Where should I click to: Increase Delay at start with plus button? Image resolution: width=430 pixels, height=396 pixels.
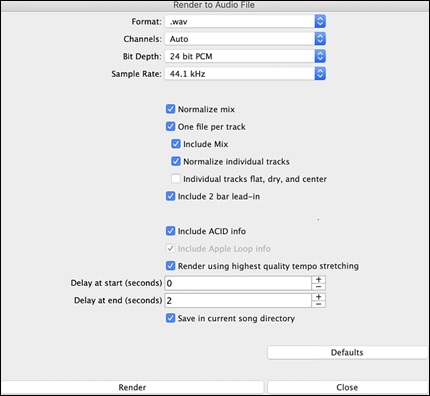pyautogui.click(x=318, y=280)
